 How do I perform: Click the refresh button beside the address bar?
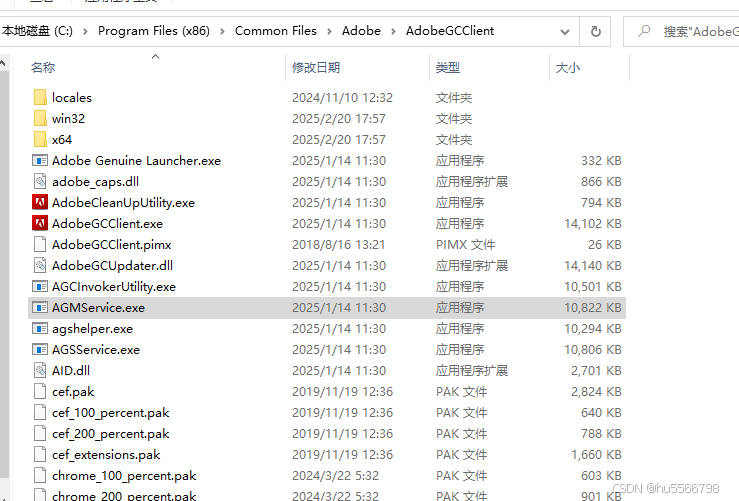595,32
